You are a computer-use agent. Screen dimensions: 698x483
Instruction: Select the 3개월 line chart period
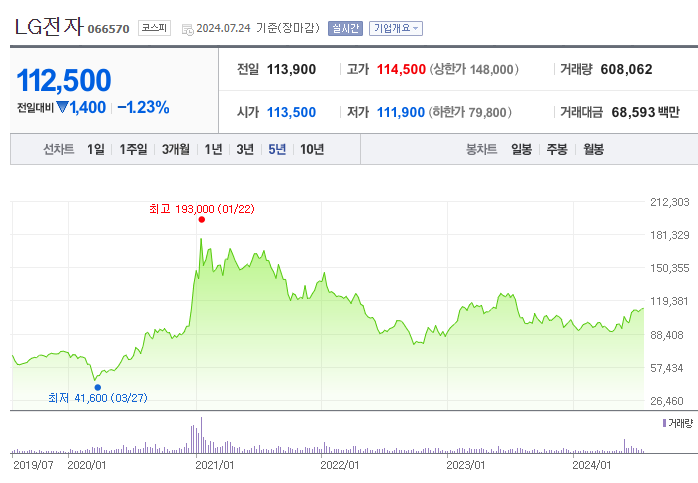[175, 149]
